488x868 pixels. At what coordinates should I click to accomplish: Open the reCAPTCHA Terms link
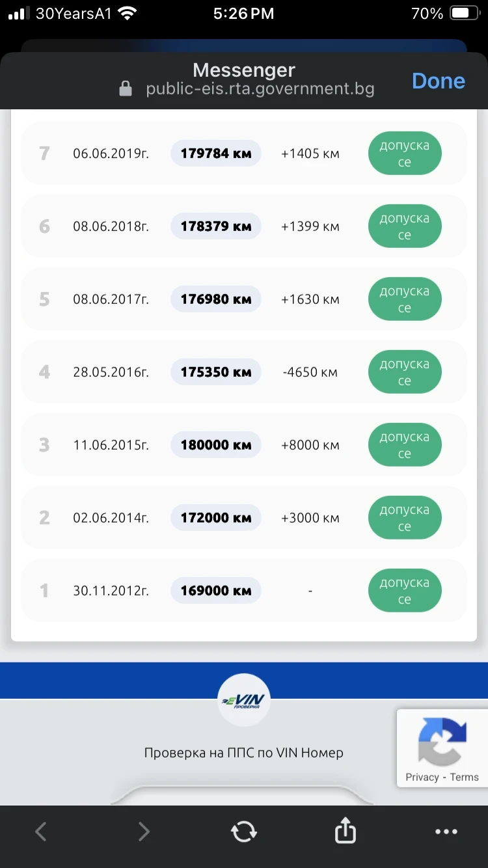[x=464, y=777]
